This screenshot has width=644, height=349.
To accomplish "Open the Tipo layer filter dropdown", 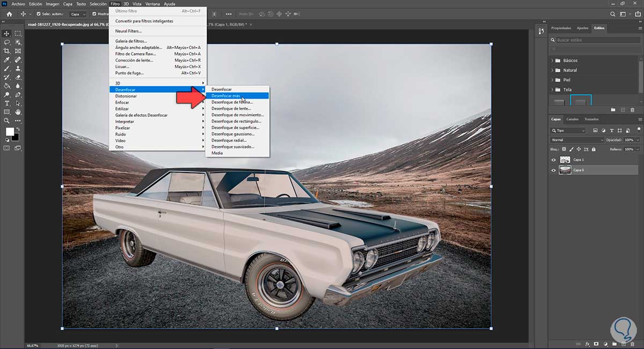I will pyautogui.click(x=568, y=130).
